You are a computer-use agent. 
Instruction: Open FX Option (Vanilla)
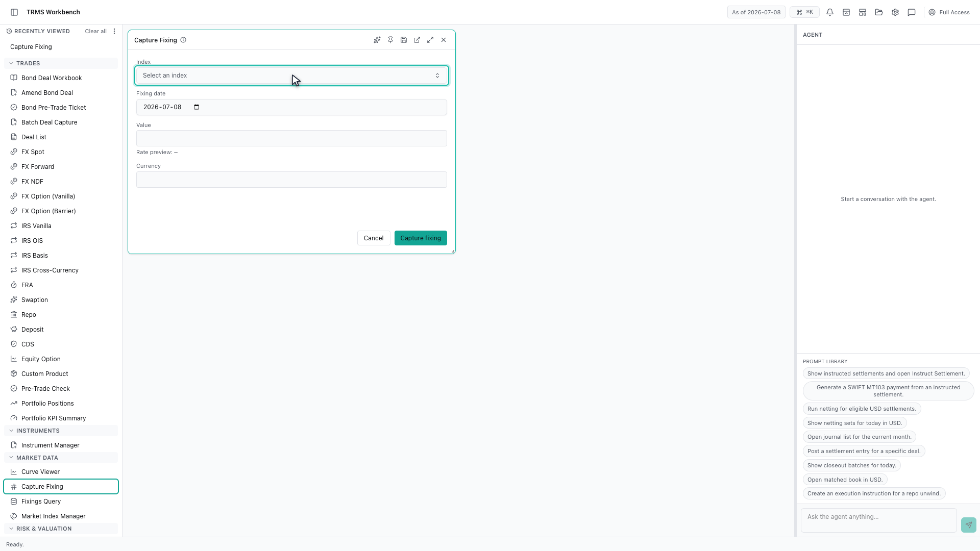pyautogui.click(x=61, y=196)
